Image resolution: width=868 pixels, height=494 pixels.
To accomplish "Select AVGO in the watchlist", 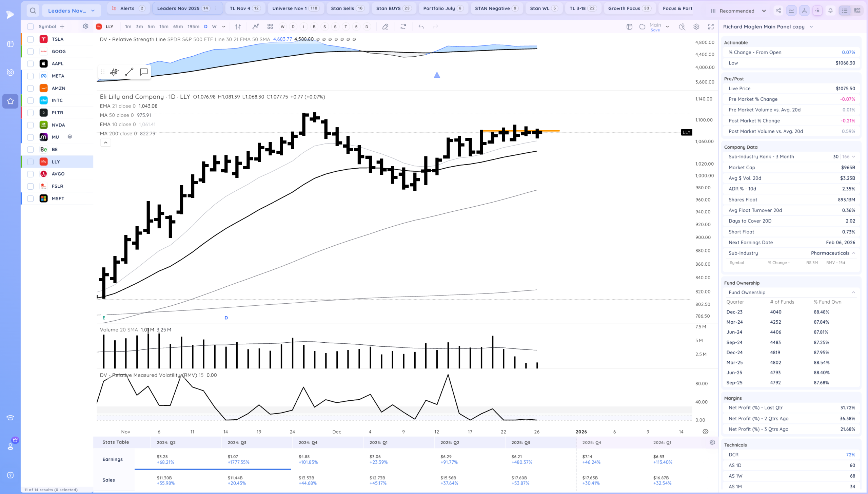I will [x=58, y=174].
